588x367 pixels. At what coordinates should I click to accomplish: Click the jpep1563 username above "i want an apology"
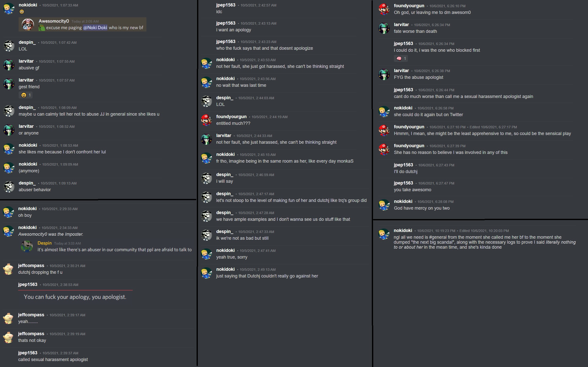tap(226, 23)
